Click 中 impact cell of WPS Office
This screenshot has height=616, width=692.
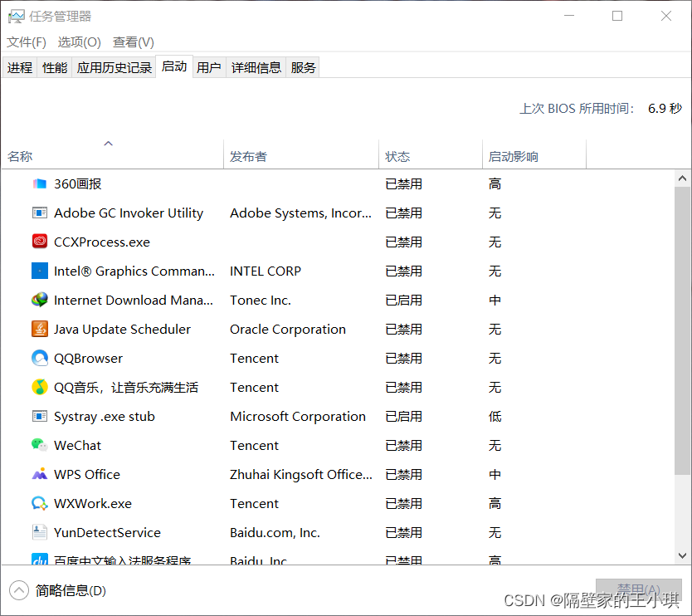coord(495,475)
